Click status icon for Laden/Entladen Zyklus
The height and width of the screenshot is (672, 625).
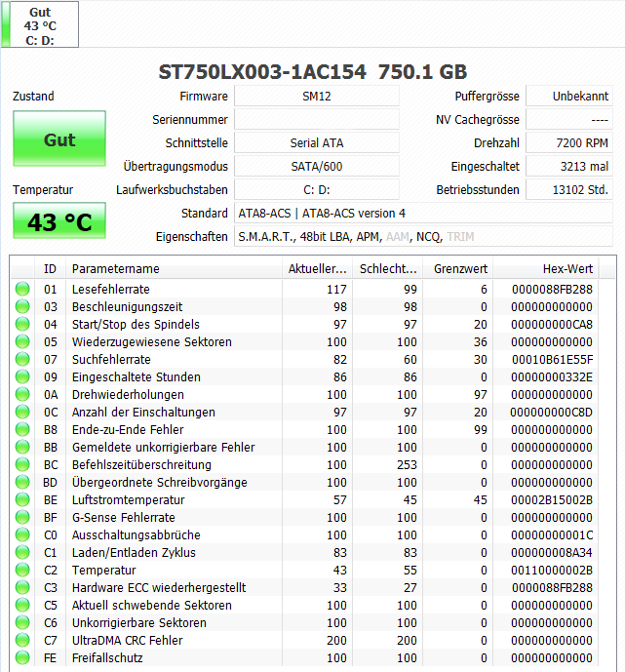coord(22,552)
